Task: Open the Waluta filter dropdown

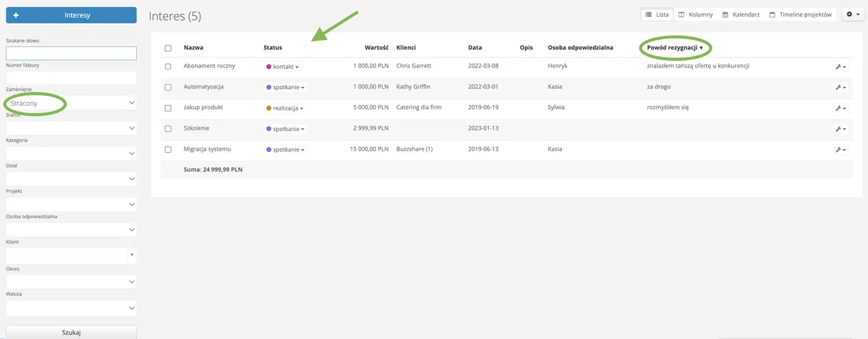Action: point(71,308)
